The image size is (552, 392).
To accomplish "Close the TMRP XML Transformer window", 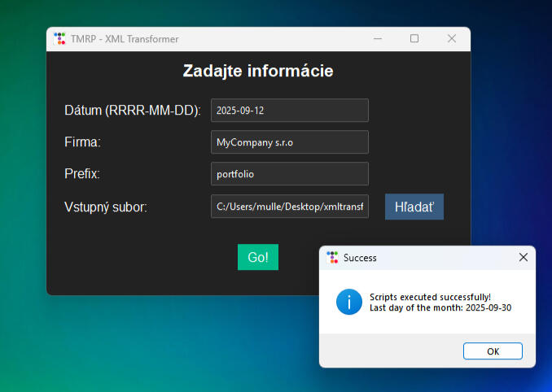I will [452, 39].
